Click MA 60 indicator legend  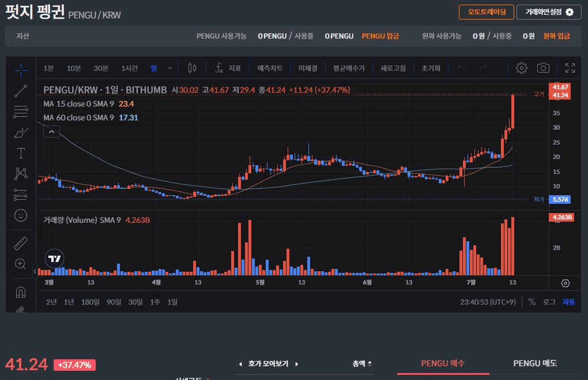pos(91,117)
